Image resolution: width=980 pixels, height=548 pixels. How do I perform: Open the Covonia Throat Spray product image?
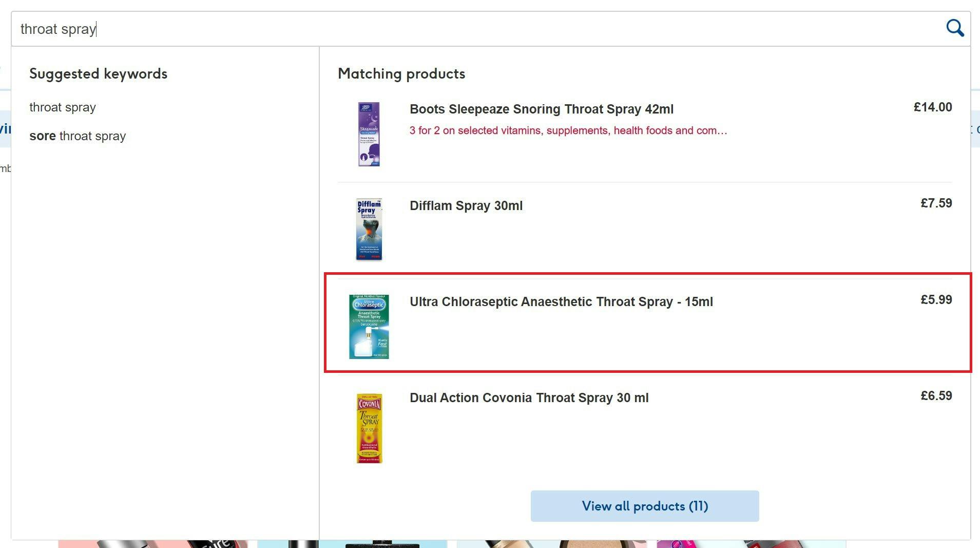point(369,428)
